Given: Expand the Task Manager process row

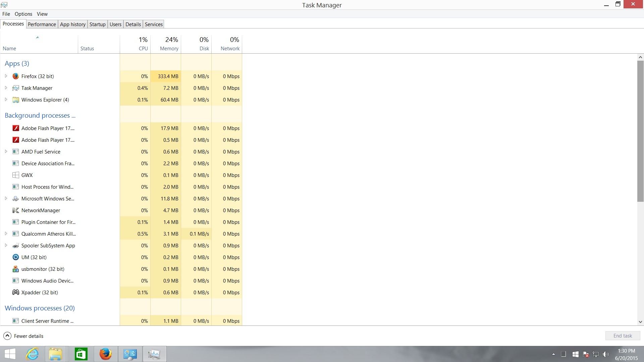Looking at the screenshot, I should (6, 88).
